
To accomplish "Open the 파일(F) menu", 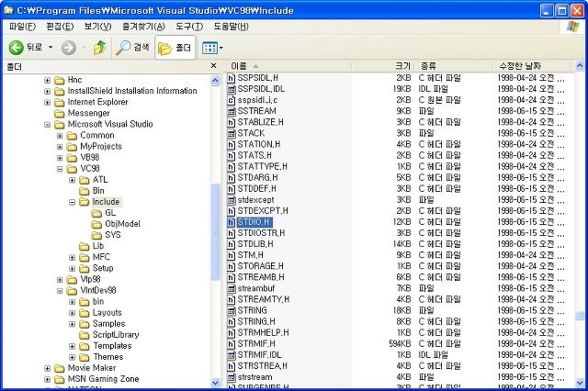I will (22, 27).
